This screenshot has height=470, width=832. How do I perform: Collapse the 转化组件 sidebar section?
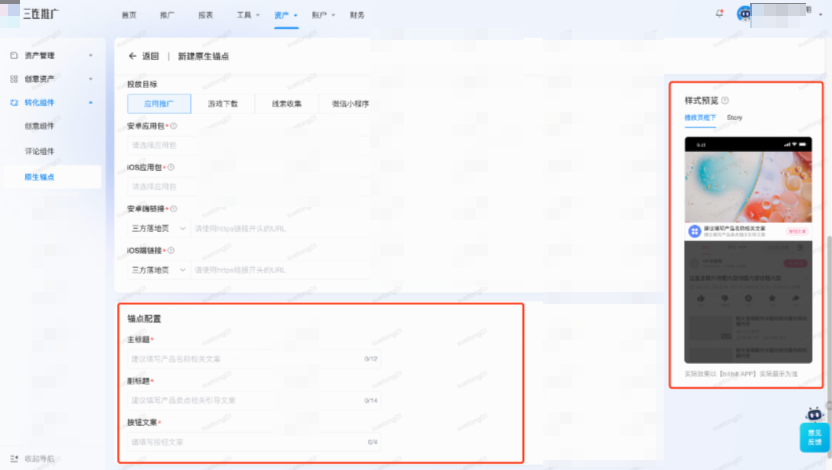point(91,102)
